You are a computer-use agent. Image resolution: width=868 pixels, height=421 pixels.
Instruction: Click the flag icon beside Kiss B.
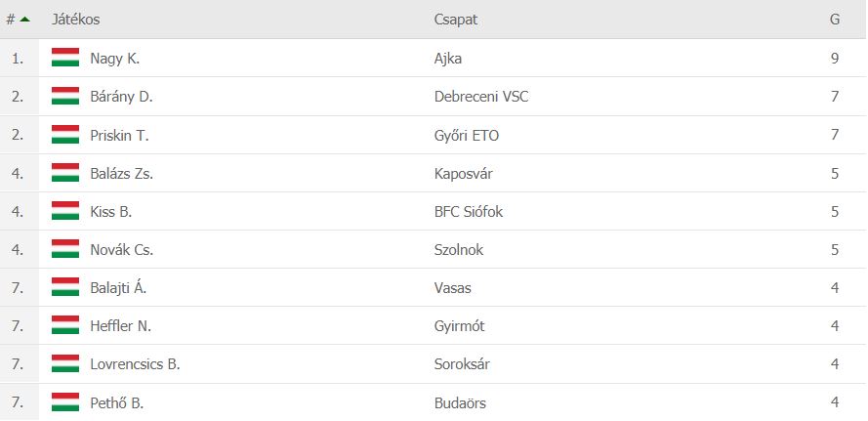[65, 211]
